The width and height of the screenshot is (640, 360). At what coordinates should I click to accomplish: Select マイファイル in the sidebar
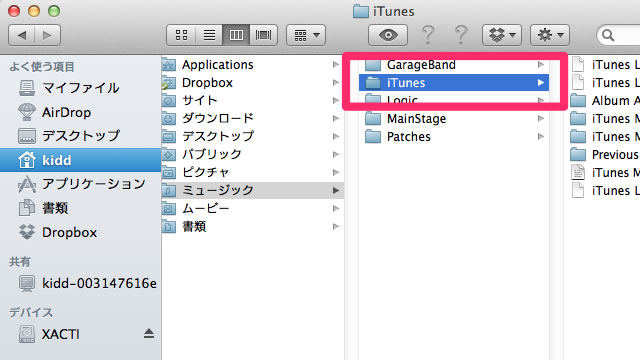tap(80, 88)
